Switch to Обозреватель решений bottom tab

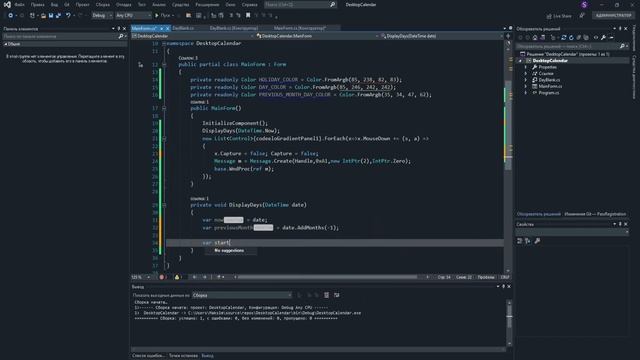[538, 214]
